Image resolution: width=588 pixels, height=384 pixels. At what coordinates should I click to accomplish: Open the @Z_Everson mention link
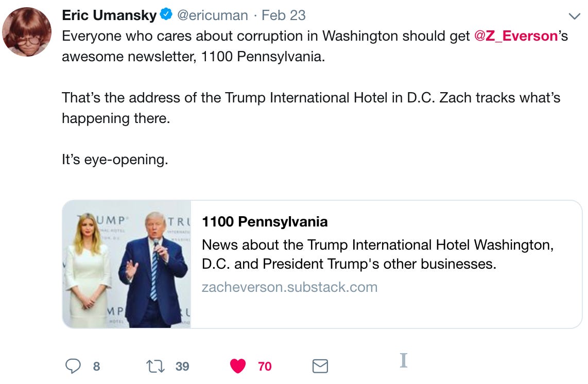(x=515, y=36)
